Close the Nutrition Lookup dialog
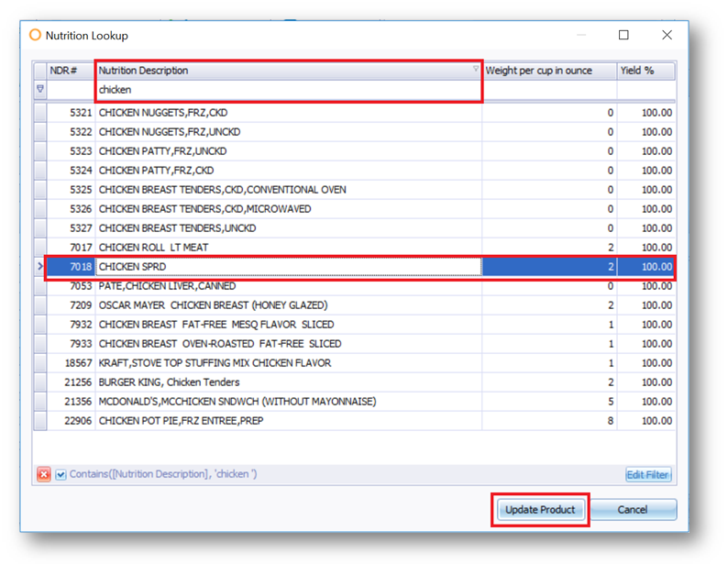Screen dimensions: 728x564 [667, 35]
